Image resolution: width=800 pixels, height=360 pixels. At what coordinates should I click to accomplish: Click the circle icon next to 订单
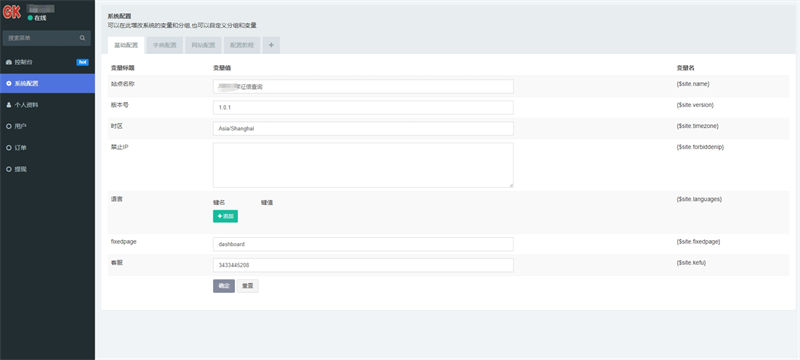coord(8,147)
